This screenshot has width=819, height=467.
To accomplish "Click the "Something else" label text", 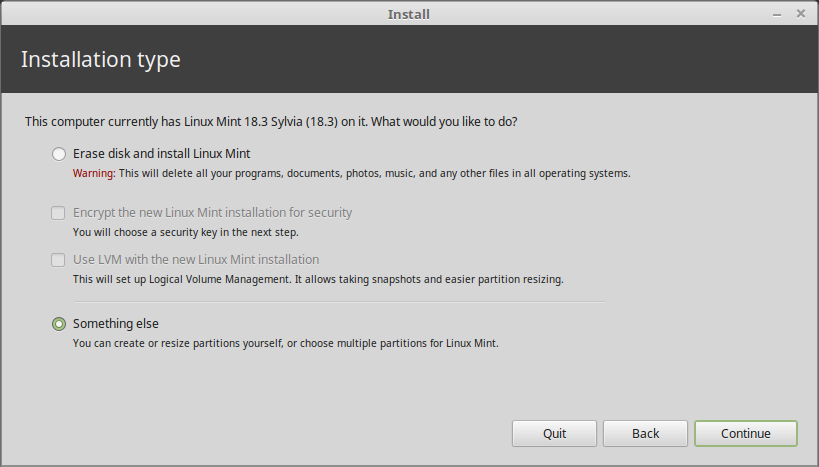I will [x=116, y=324].
